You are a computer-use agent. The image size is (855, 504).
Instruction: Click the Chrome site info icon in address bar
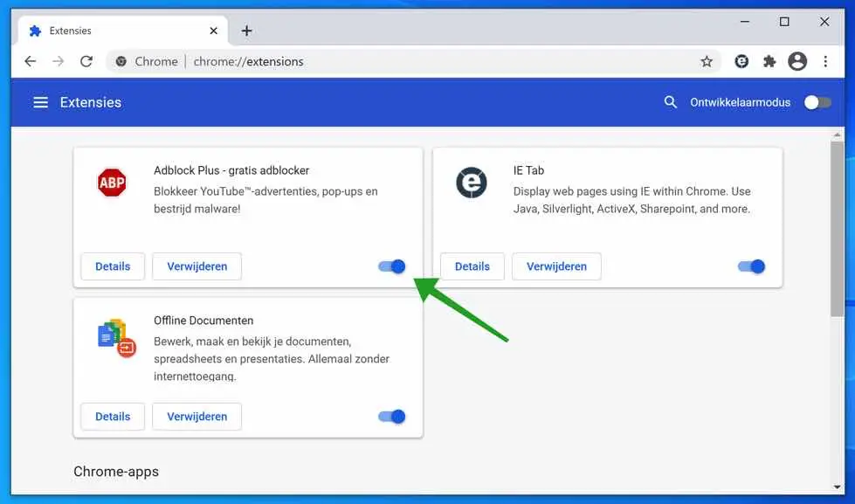[121, 62]
